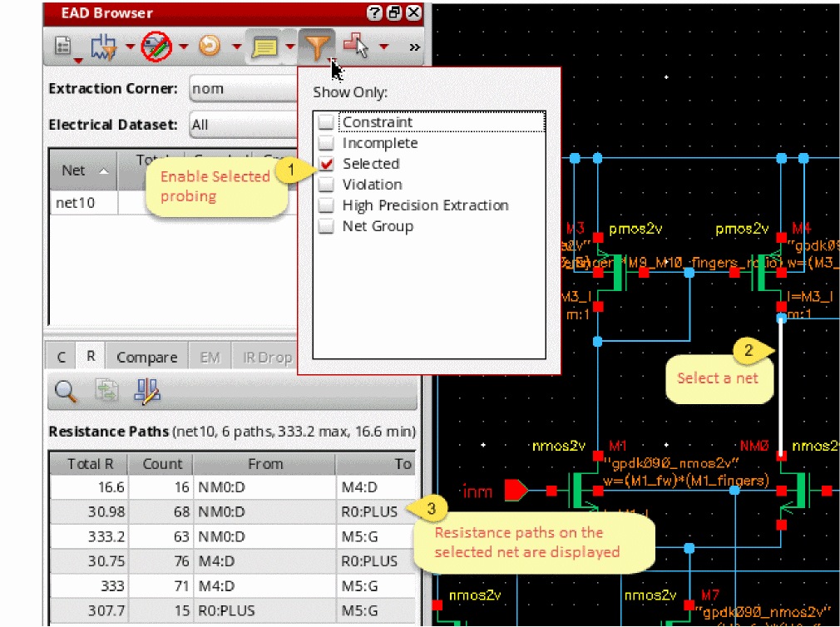Click the funnel filter icon in toolbar
The width and height of the screenshot is (840, 627).
pos(317,47)
